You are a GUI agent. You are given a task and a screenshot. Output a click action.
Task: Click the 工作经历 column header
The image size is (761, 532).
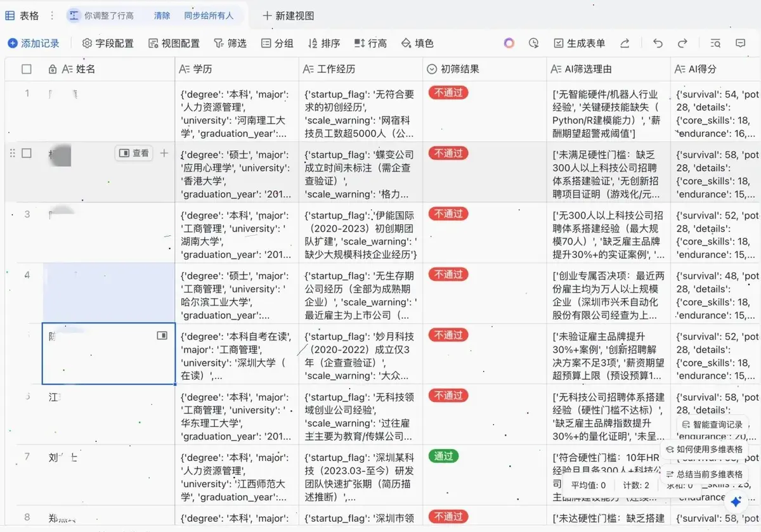361,68
